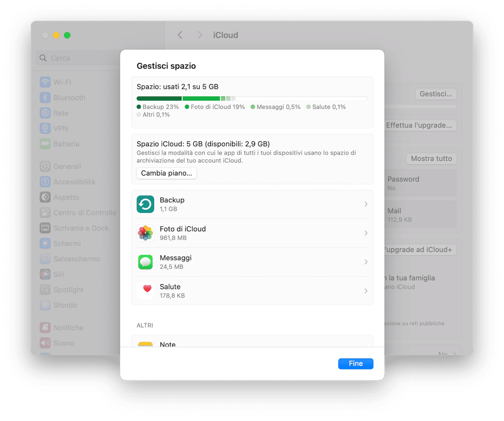The image size is (504, 421).
Task: Expand the Messaggi row chevron
Action: pos(366,262)
